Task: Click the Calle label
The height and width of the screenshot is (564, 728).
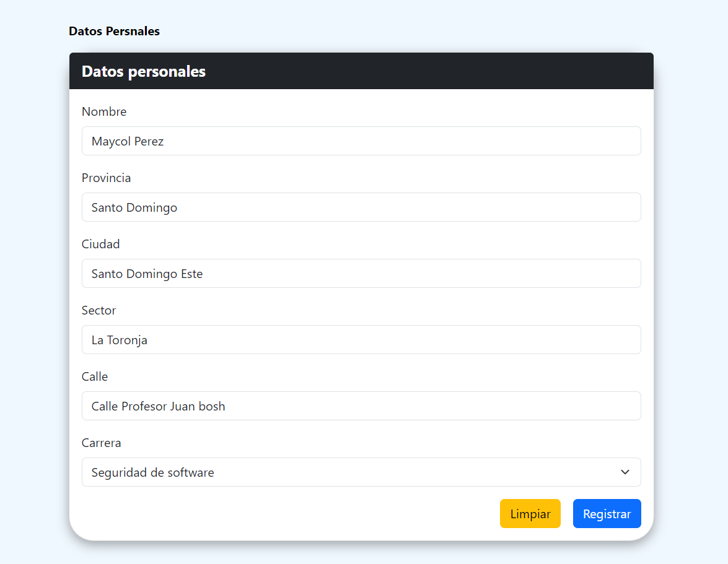Action: [95, 376]
